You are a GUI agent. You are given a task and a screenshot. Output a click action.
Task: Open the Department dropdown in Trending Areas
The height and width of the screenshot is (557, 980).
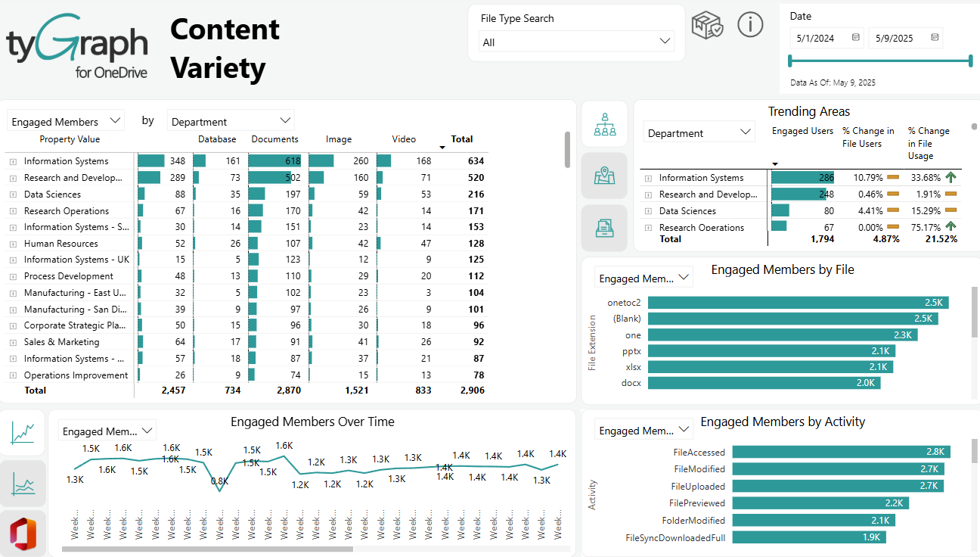[x=699, y=132]
